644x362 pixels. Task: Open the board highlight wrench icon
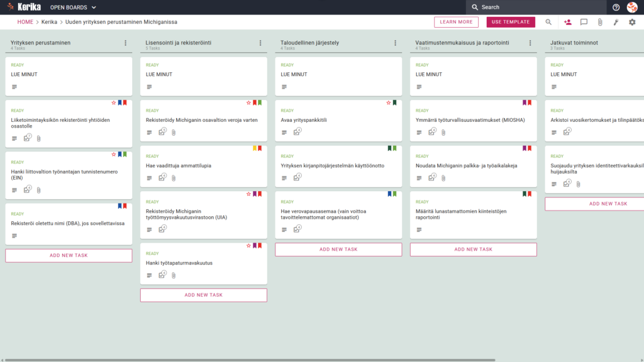[x=616, y=22]
